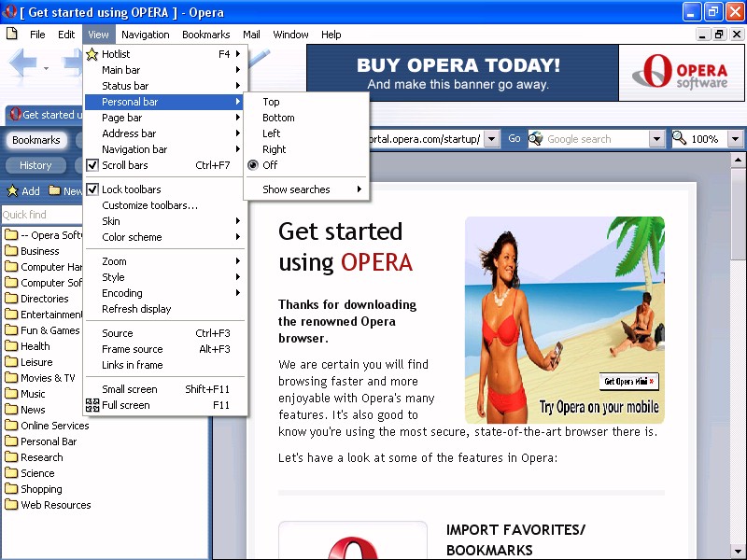
Task: Expand the Main bar submenu
Action: click(x=165, y=70)
